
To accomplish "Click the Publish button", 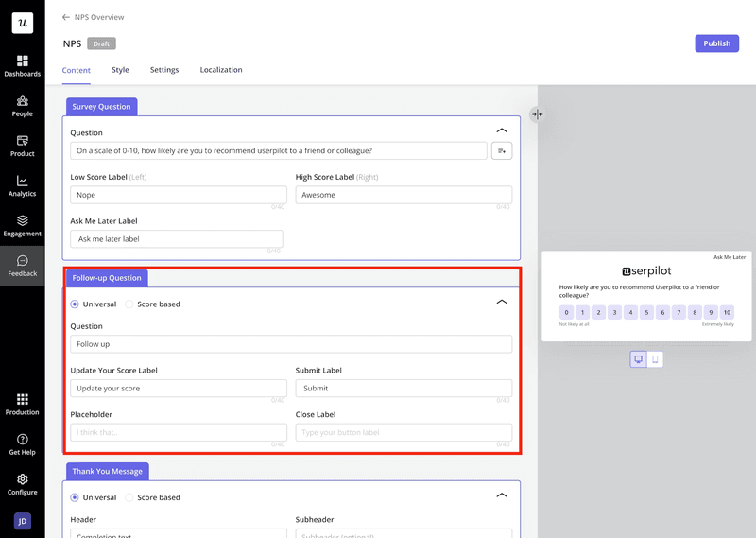I will 716,43.
